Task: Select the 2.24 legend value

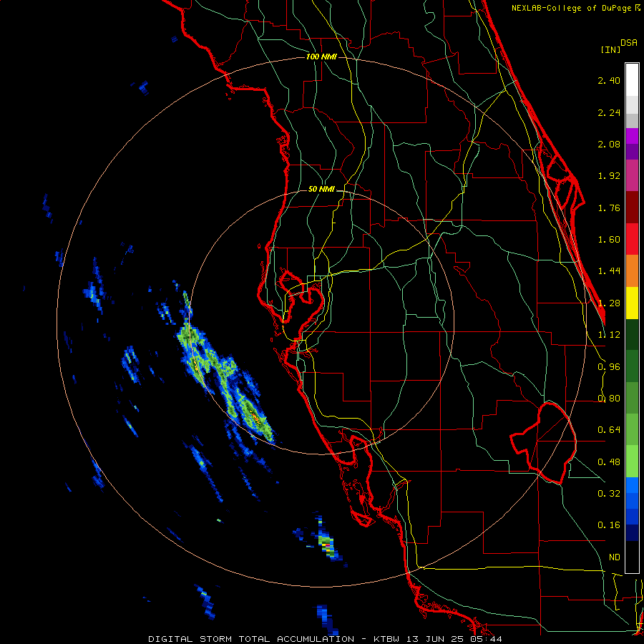Action: click(609, 112)
